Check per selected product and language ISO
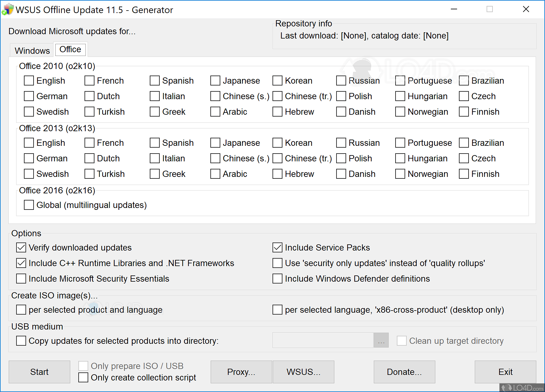Viewport: 545px width, 392px height. tap(21, 310)
